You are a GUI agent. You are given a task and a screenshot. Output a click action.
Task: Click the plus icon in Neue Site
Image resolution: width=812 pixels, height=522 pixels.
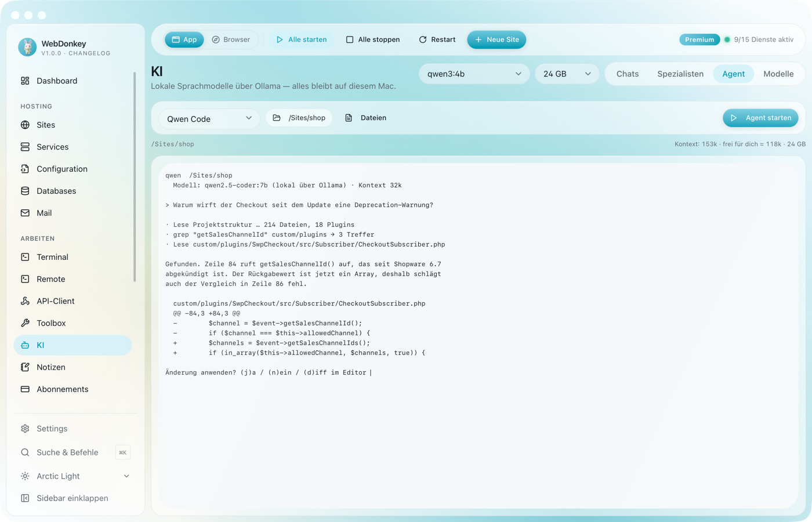coord(478,39)
